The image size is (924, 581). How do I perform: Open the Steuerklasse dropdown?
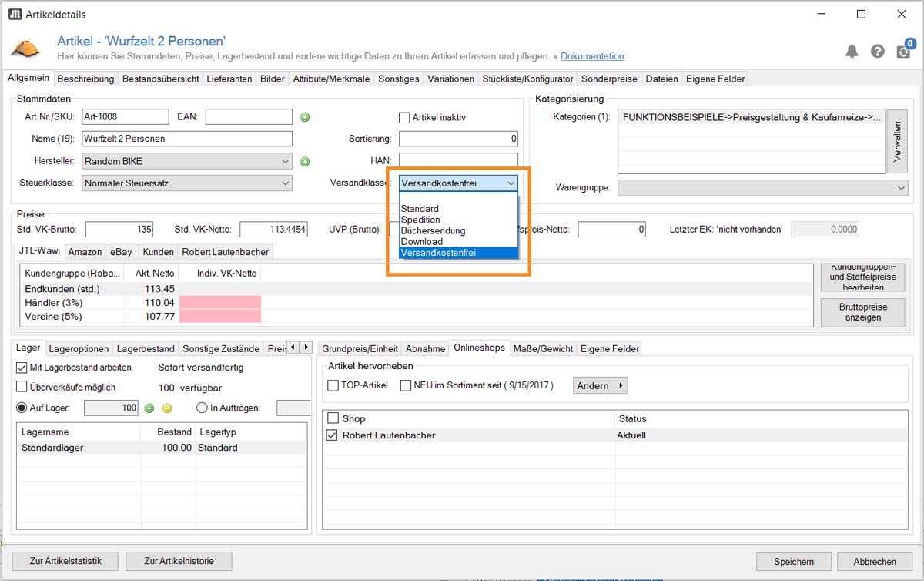click(x=187, y=183)
